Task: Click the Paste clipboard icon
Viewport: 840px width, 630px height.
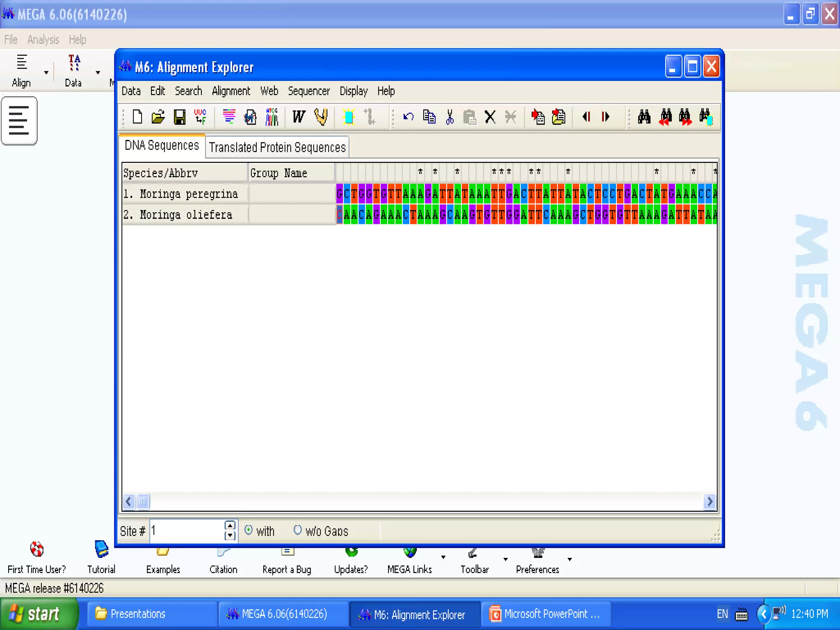Action: point(470,117)
